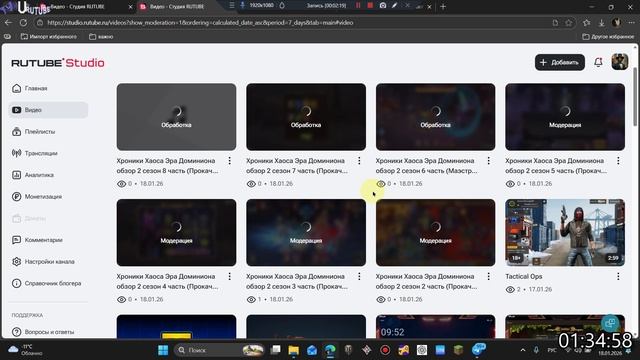Viewport: 640px width, 360px height.
Task: Open the channel avatar menu
Action: [620, 62]
